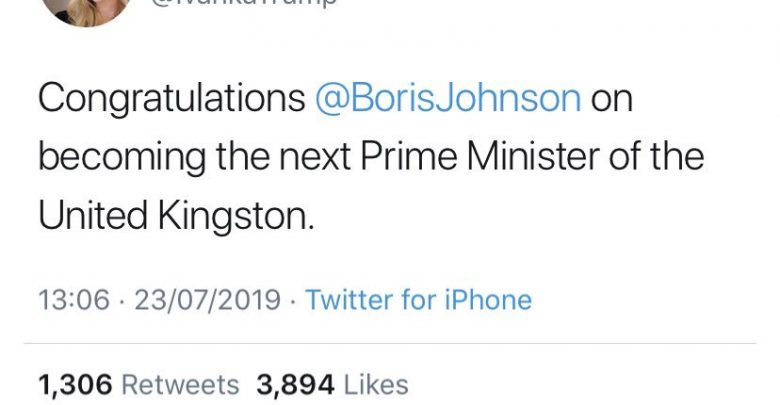Screen dimensions: 780x405
Task: Click the 23/07/2019 date
Action: [206, 300]
